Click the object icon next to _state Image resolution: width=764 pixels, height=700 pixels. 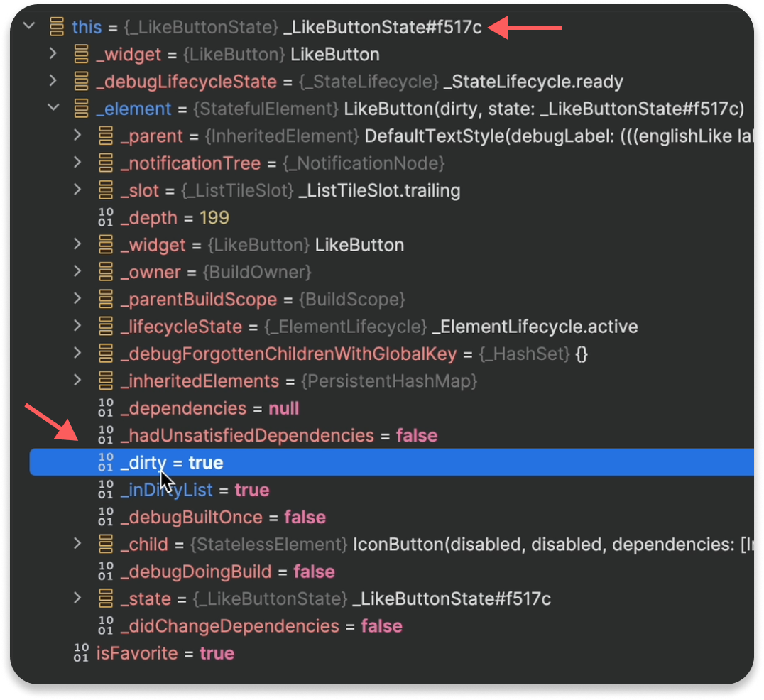point(105,598)
